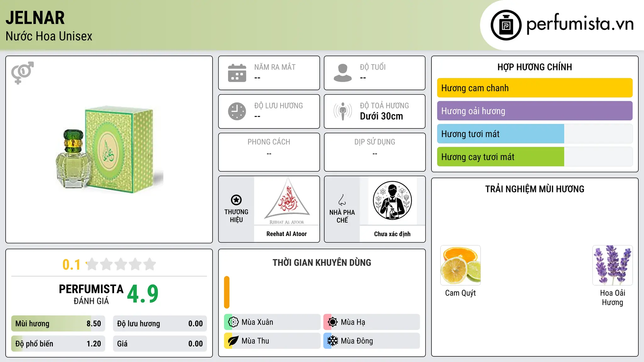Click the Hương cay tươi mát accord bar
This screenshot has height=362, width=644.
[535, 157]
